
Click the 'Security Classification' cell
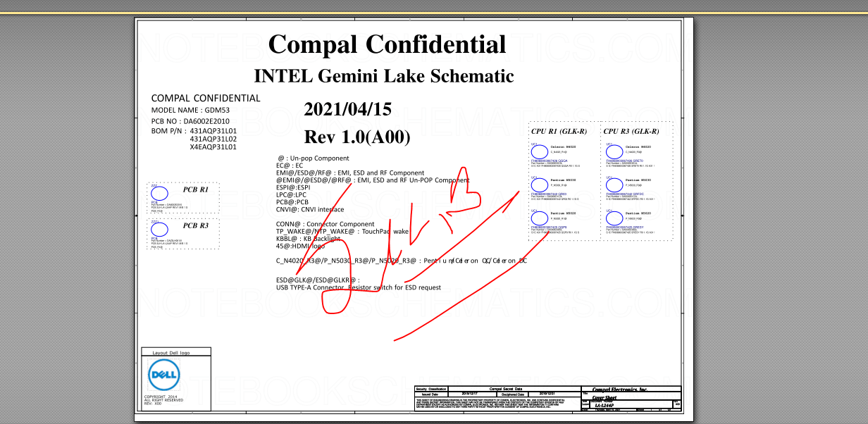[x=431, y=389]
